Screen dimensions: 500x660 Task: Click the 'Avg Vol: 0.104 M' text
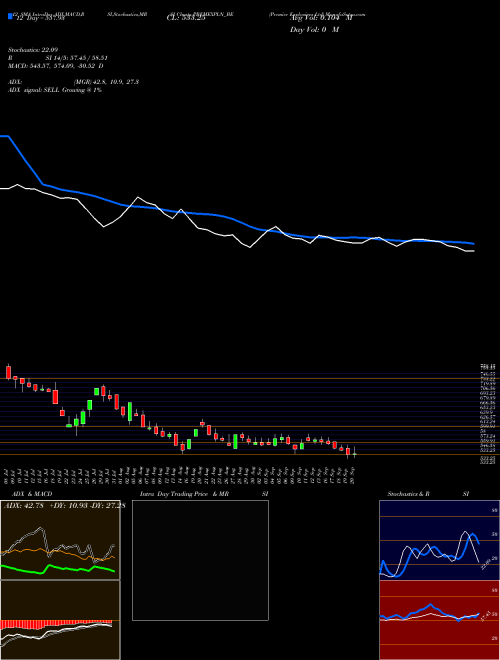point(321,18)
